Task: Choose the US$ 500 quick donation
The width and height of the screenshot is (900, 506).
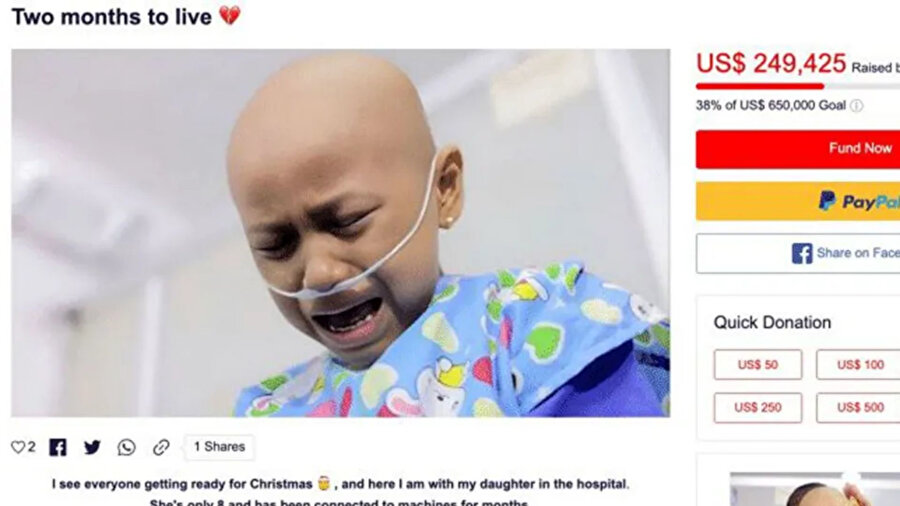Action: pyautogui.click(x=859, y=407)
